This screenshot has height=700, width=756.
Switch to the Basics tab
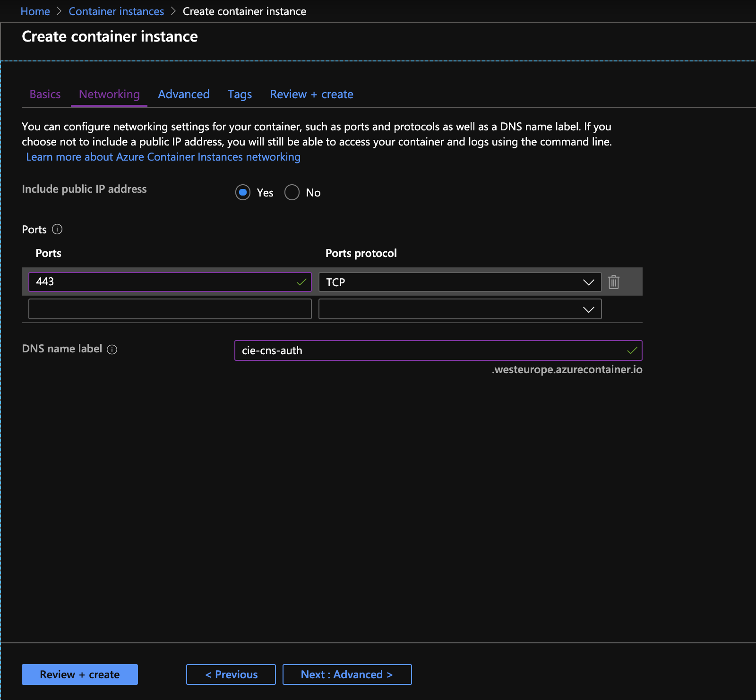[45, 94]
